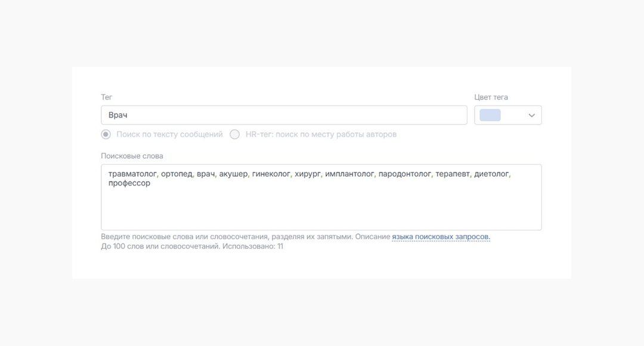The width and height of the screenshot is (644, 346).
Task: Click the word пародонтолог in the textarea
Action: (x=404, y=174)
